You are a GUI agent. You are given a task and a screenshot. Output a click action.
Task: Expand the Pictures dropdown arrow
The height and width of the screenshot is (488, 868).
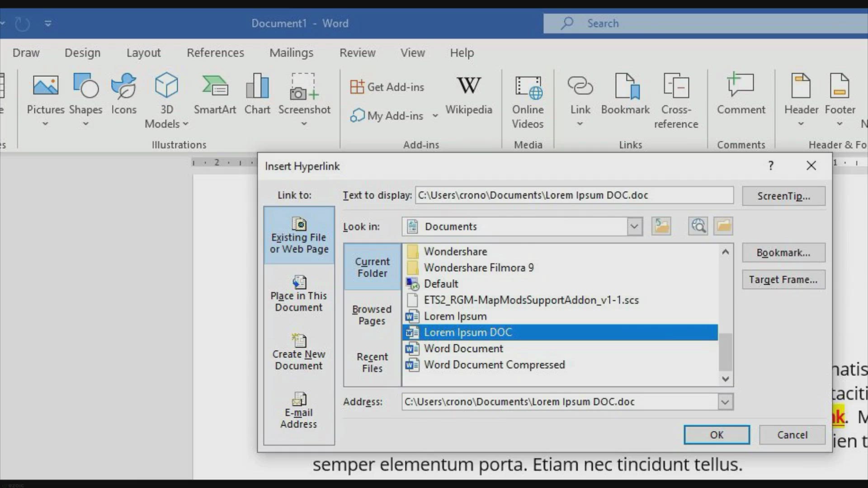click(45, 124)
